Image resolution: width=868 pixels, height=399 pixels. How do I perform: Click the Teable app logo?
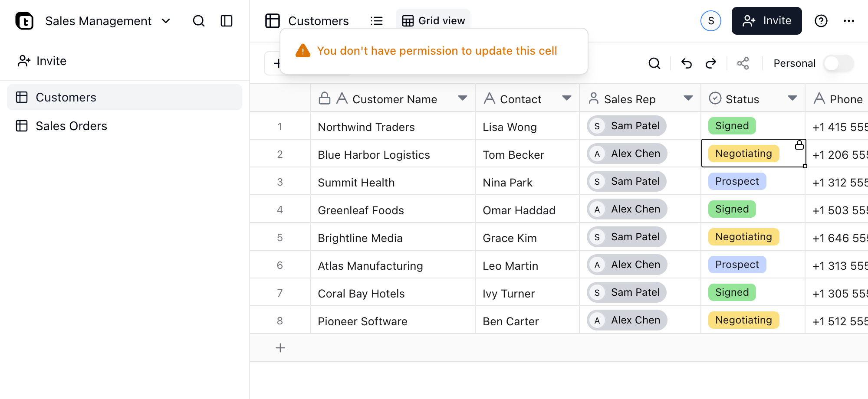coord(24,21)
